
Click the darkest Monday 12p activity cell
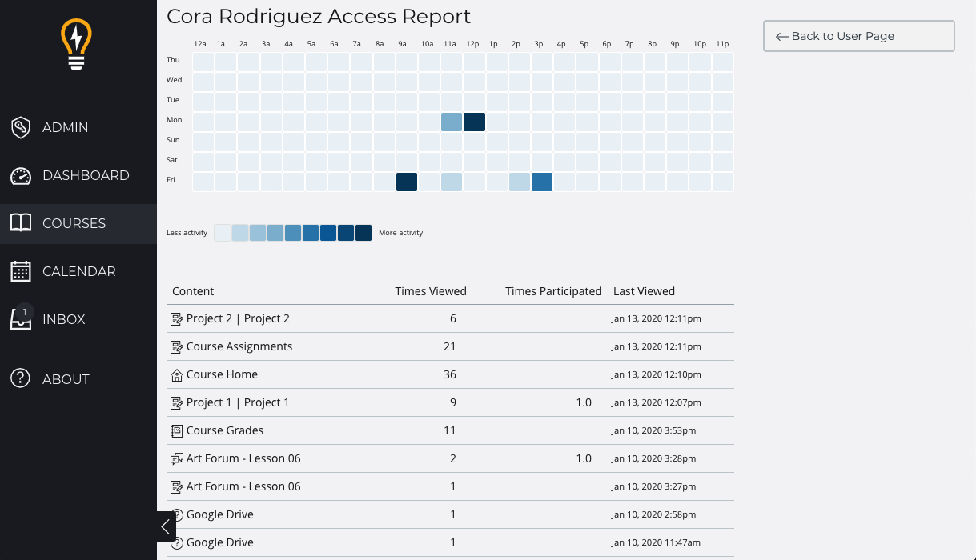(474, 122)
